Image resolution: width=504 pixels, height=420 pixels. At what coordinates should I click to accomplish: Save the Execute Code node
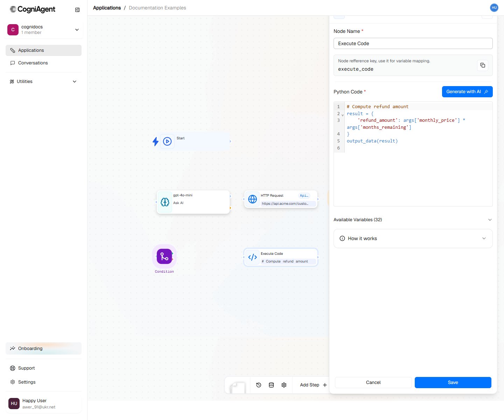point(453,383)
